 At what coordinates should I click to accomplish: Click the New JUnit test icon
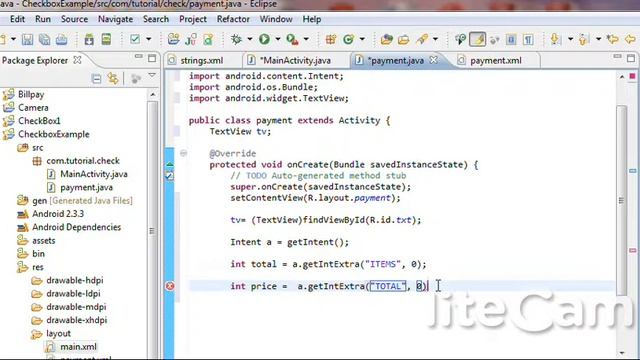191,39
